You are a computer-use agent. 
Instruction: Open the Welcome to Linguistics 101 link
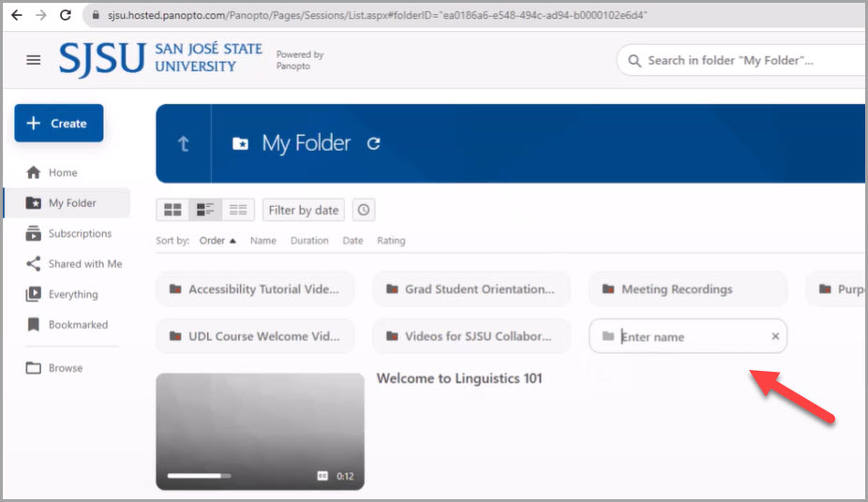(x=459, y=378)
